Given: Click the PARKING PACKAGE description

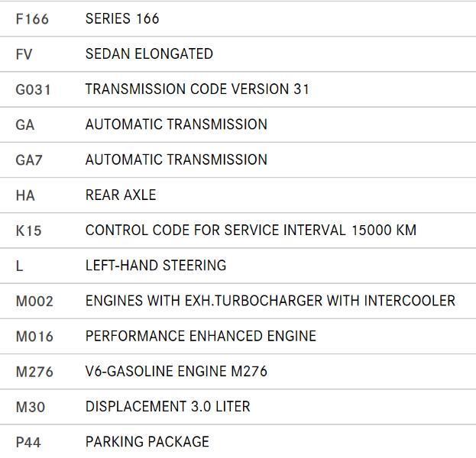Looking at the screenshot, I should point(147,442).
